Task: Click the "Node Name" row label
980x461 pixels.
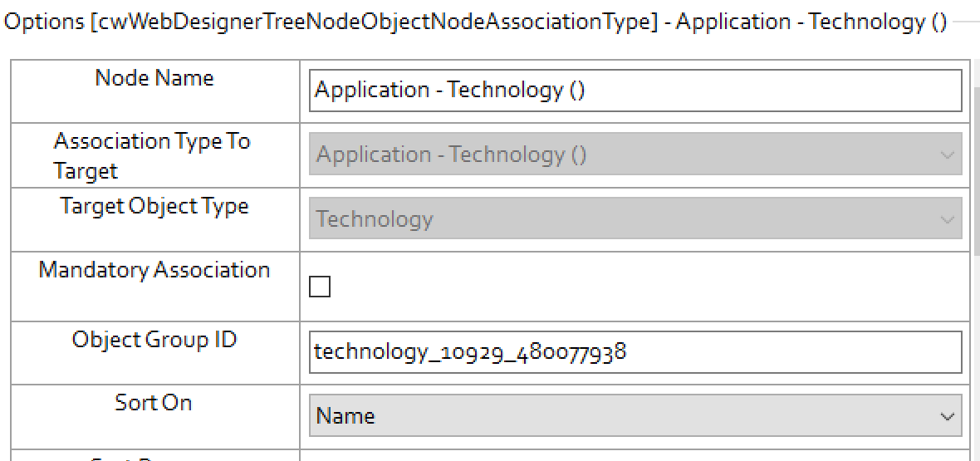Action: coord(154,78)
